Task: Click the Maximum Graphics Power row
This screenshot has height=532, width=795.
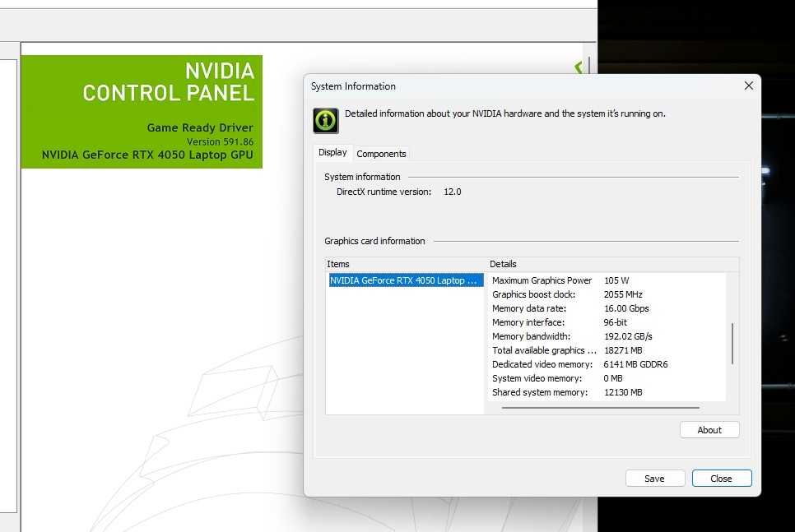Action: [607, 280]
